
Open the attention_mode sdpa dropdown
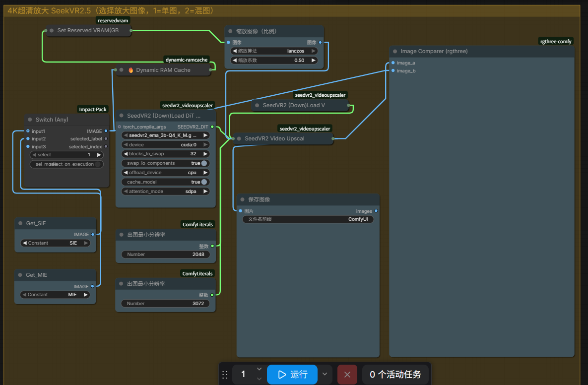165,191
